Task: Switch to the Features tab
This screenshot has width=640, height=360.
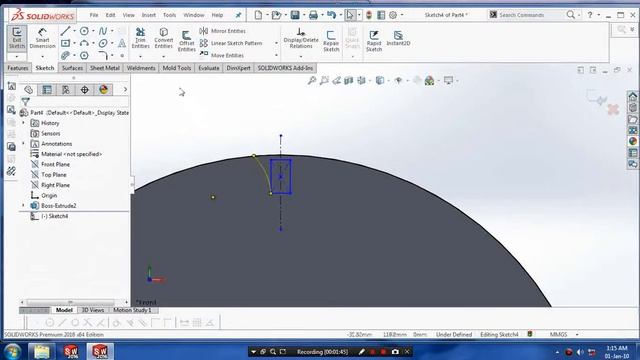Action: point(18,68)
